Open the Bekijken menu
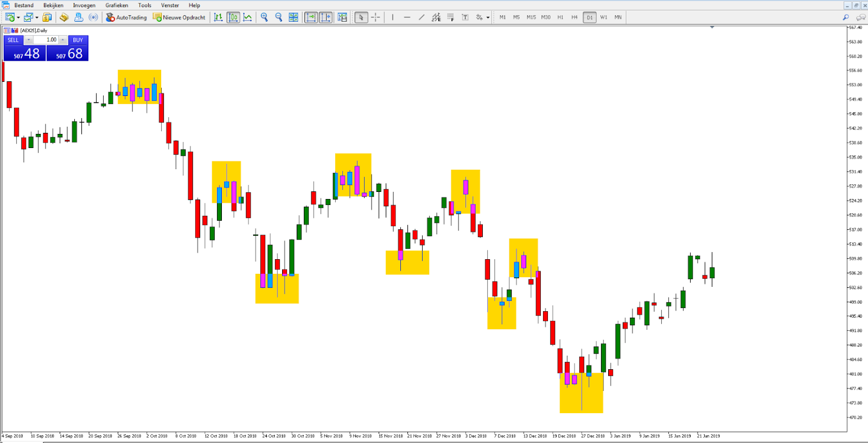Image resolution: width=868 pixels, height=443 pixels. [53, 5]
